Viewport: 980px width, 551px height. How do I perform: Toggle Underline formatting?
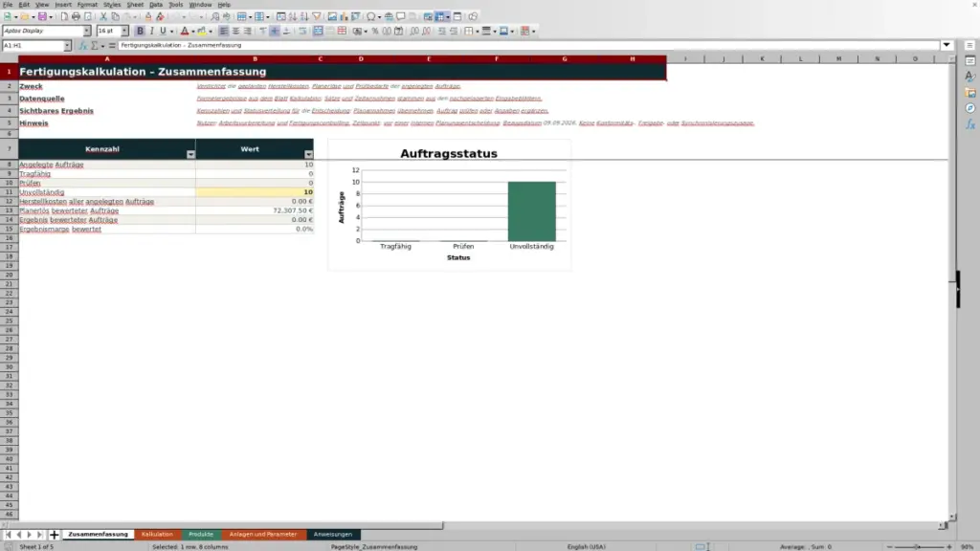click(163, 32)
